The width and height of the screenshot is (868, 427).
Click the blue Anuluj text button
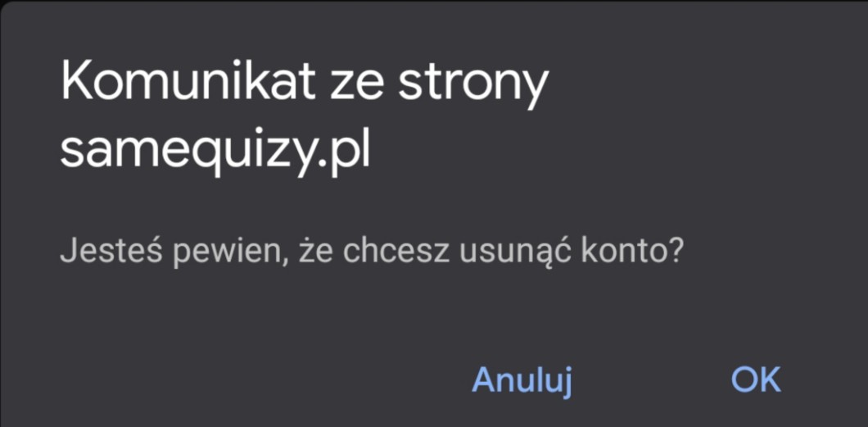click(x=522, y=381)
